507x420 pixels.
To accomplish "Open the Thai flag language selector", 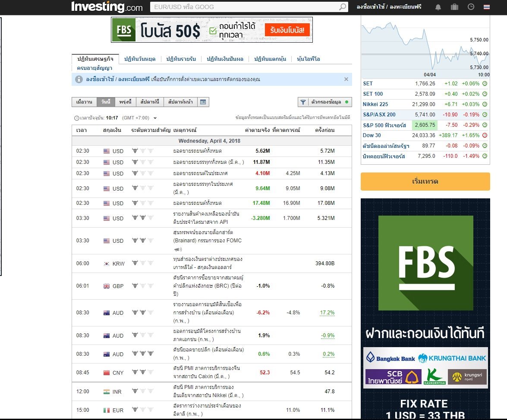I will (x=487, y=7).
